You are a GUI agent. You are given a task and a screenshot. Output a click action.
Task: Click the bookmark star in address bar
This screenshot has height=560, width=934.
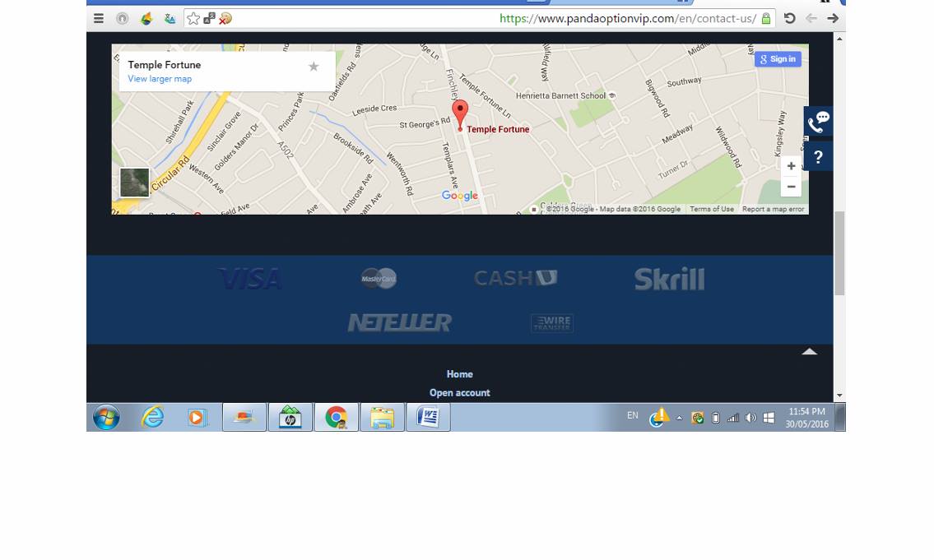pyautogui.click(x=193, y=18)
